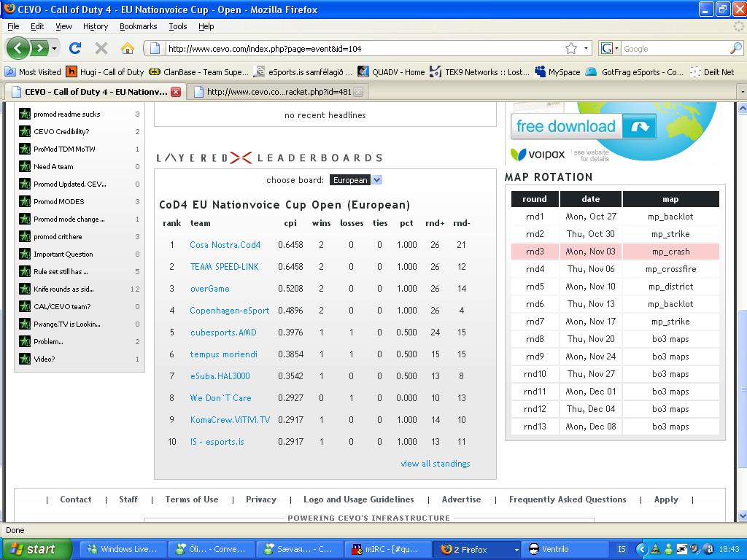The width and height of the screenshot is (747, 560).
Task: Open the Bookmarks menu
Action: [x=138, y=27]
